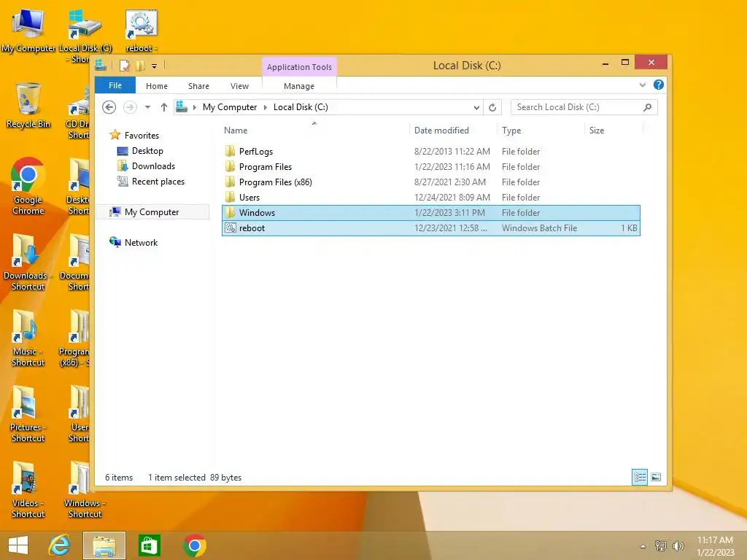Sort by the Size column header
747x560 pixels.
597,130
